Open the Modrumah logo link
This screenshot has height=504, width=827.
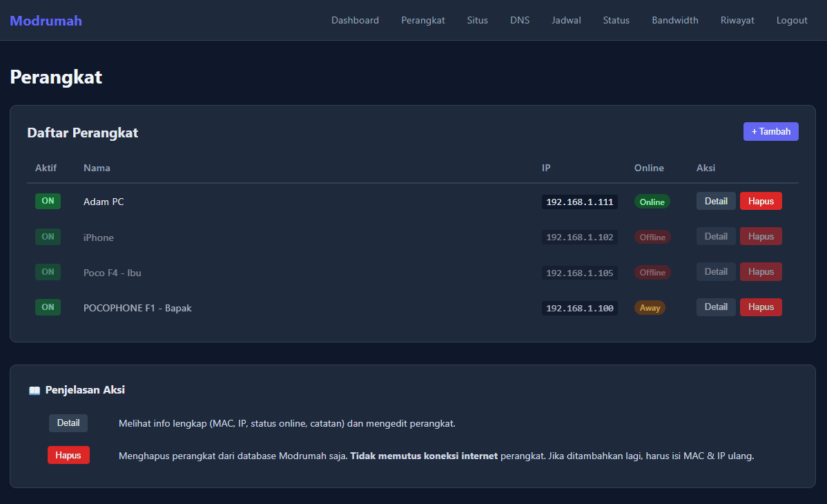pos(46,21)
